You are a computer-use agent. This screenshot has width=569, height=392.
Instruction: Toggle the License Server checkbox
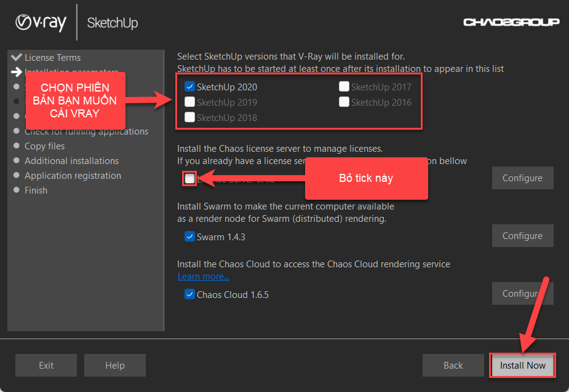pos(189,178)
